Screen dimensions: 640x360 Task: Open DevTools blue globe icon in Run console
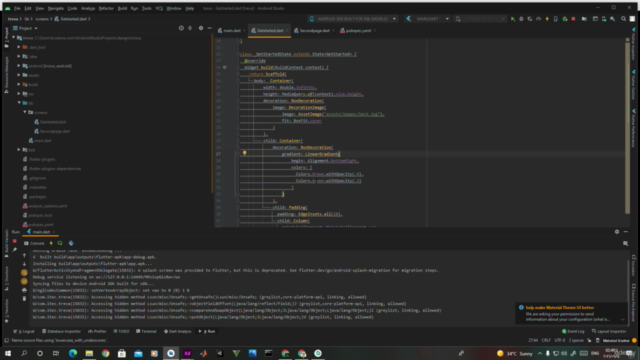pos(71,243)
